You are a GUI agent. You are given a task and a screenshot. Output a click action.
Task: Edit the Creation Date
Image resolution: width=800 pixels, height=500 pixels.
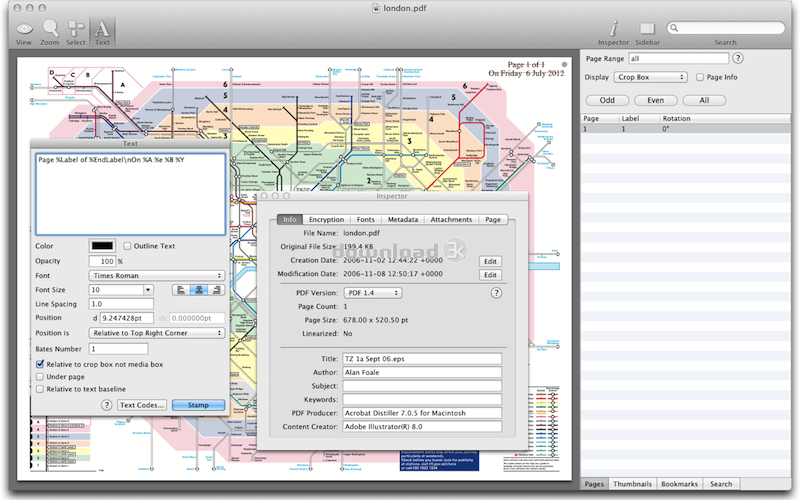click(x=490, y=261)
